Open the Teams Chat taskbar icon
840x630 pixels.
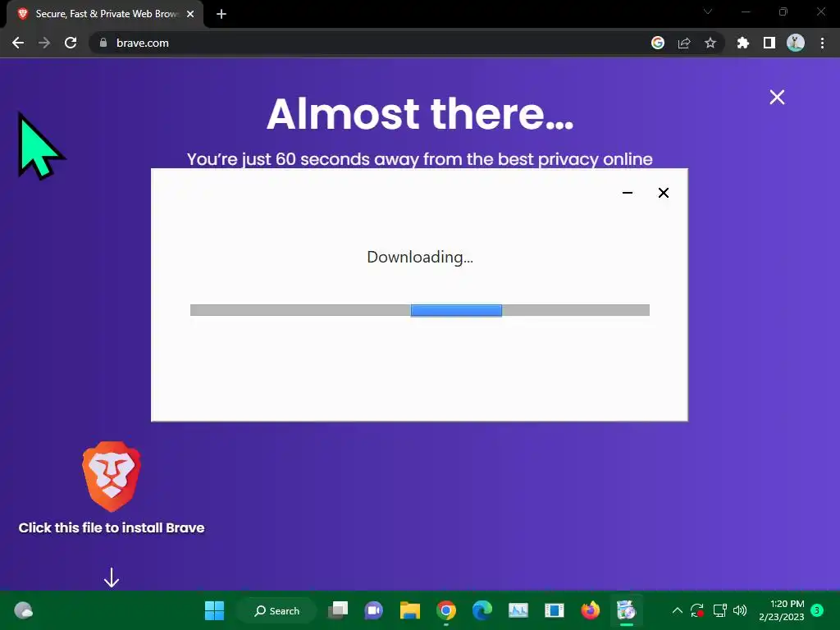pyautogui.click(x=373, y=610)
